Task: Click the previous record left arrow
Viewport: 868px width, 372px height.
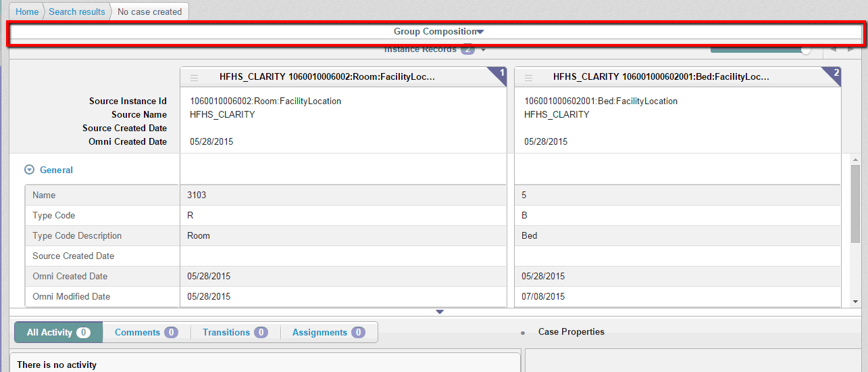Action: [833, 49]
